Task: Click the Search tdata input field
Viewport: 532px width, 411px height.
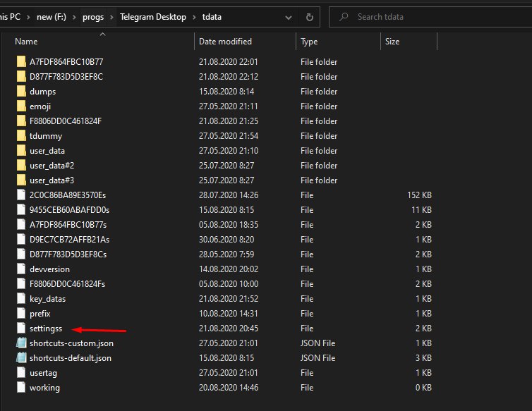Action: click(x=431, y=17)
